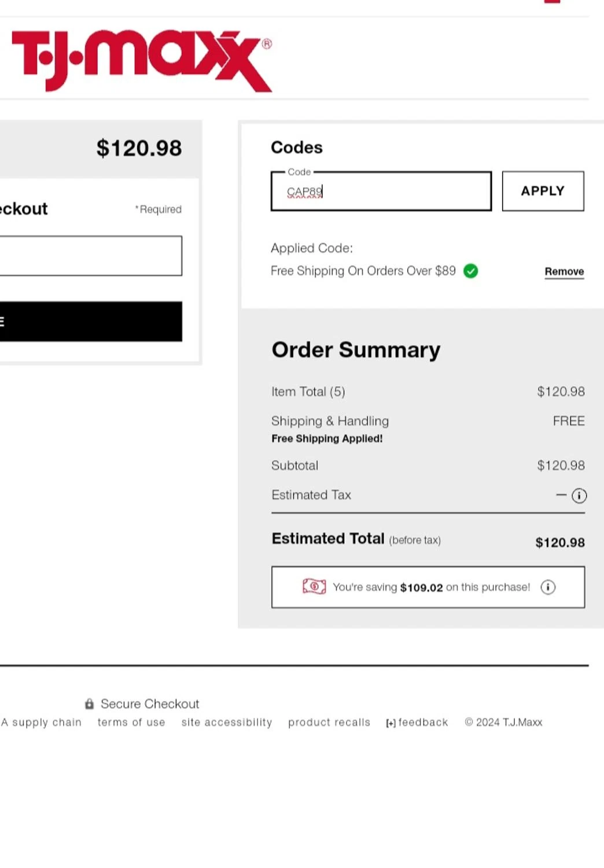Screen dimensions: 604x868
Task: Open the Estimated Tax info icon
Action: point(579,496)
